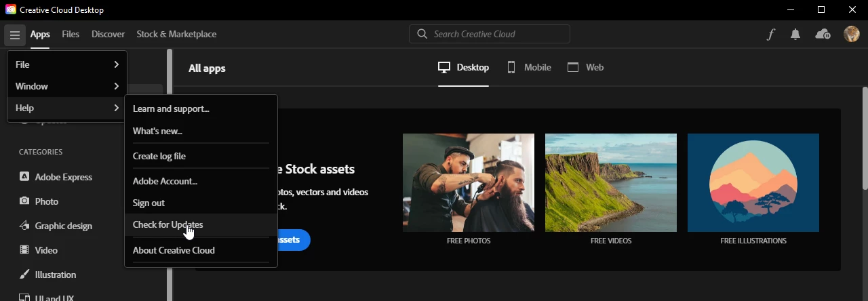
Task: Click the blue Stock assets button
Action: click(x=293, y=240)
